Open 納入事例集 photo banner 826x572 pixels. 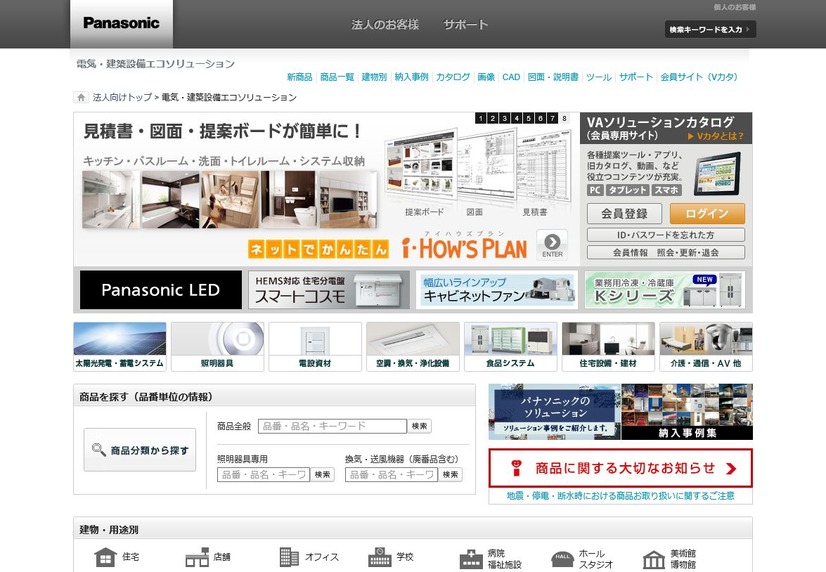coord(687,412)
